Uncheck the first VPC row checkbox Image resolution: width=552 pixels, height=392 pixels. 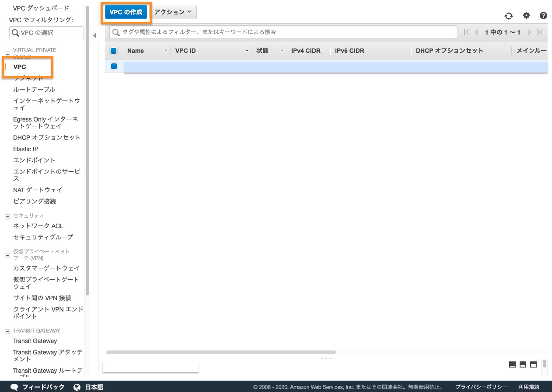(x=114, y=66)
